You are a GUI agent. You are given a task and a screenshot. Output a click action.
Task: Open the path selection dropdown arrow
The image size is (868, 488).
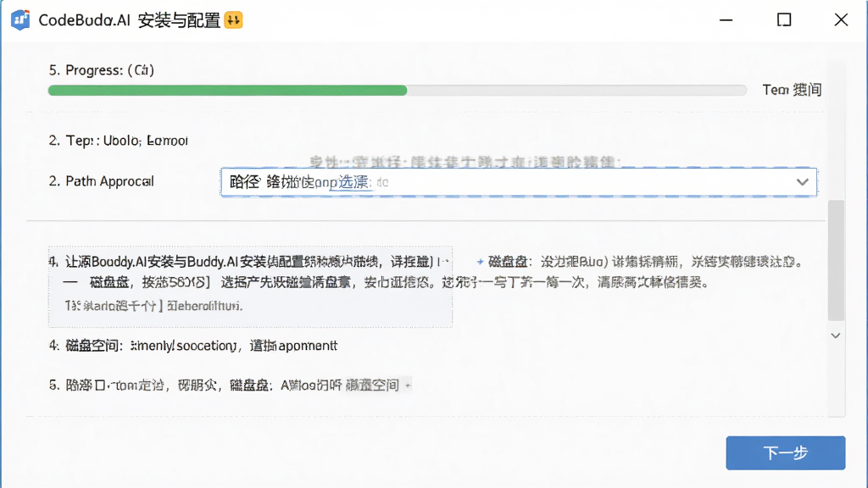click(x=802, y=182)
